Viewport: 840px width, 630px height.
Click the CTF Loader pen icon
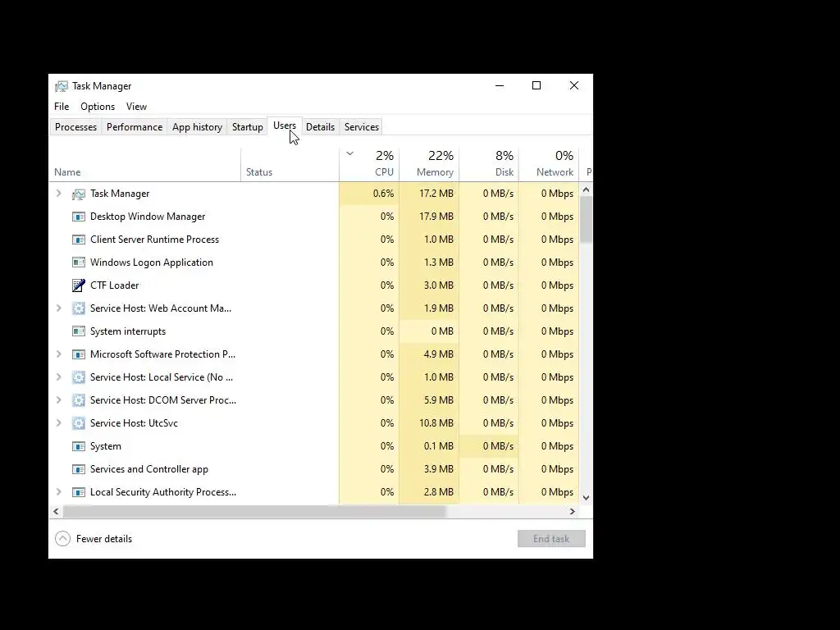[79, 285]
